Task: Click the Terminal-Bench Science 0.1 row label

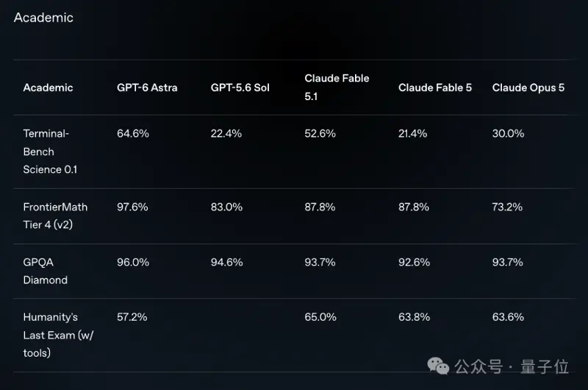Action: 50,152
